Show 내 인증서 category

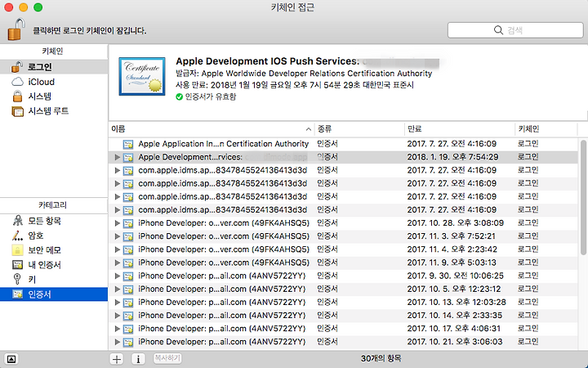point(54,265)
